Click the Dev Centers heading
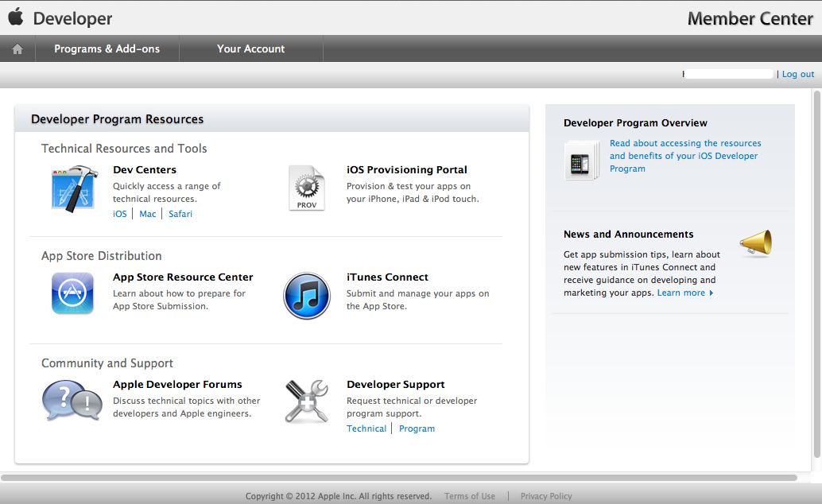The width and height of the screenshot is (822, 504). (x=145, y=170)
